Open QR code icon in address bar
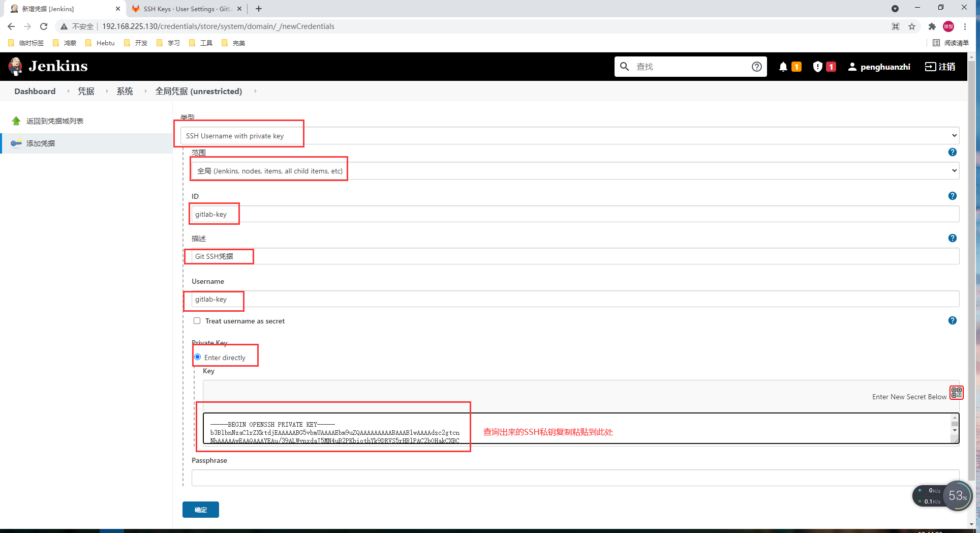 (x=896, y=26)
